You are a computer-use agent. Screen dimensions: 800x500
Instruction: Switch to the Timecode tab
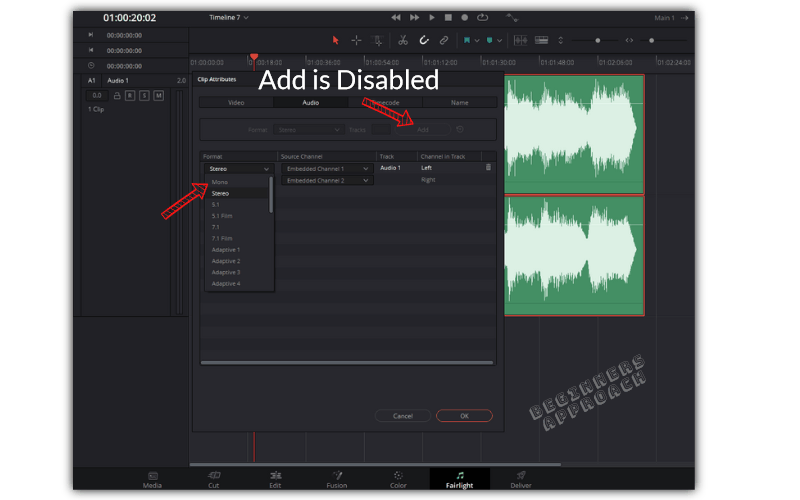[385, 103]
